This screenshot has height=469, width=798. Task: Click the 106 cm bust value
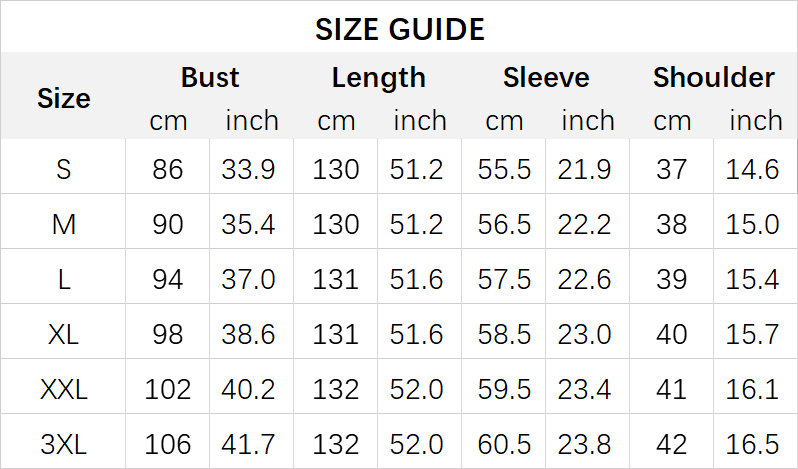coord(168,442)
